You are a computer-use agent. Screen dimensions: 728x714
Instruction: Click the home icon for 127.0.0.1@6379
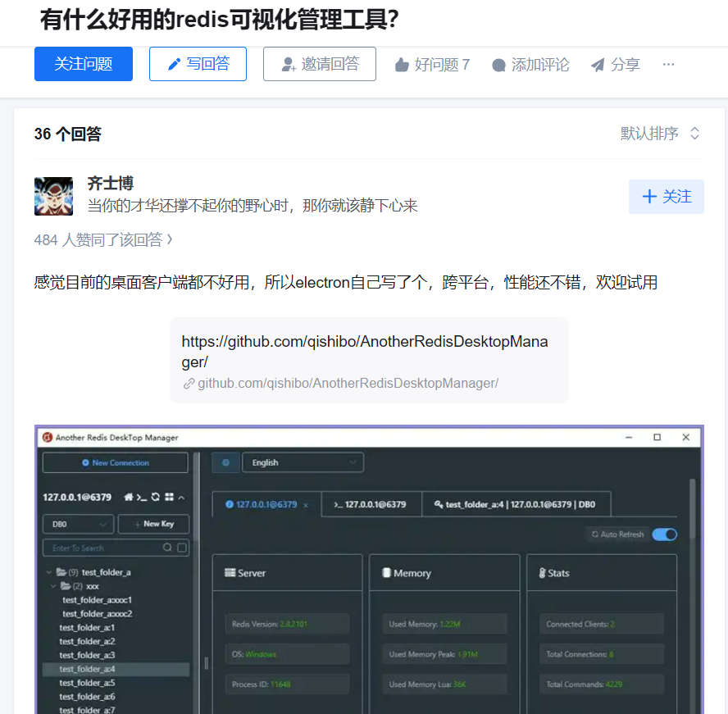(x=129, y=497)
